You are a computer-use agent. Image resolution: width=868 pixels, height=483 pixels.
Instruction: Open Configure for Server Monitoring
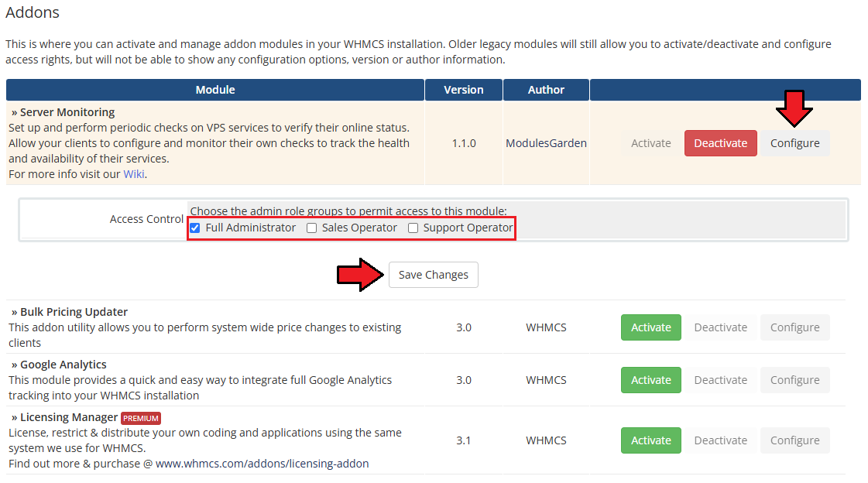tap(795, 143)
